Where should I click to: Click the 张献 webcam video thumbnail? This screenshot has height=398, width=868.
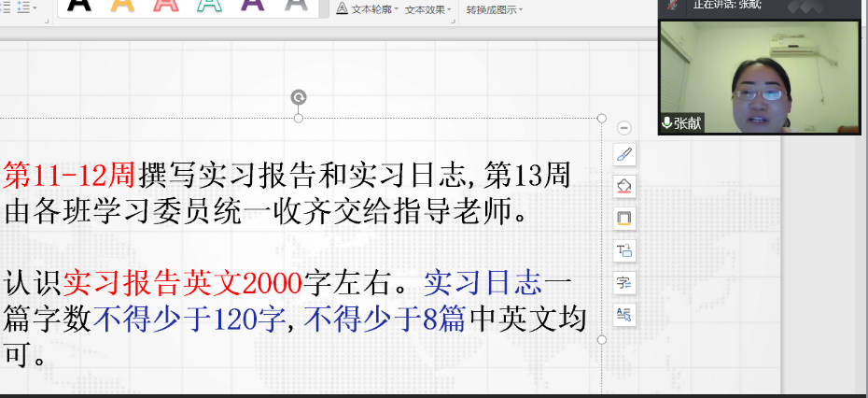point(759,77)
